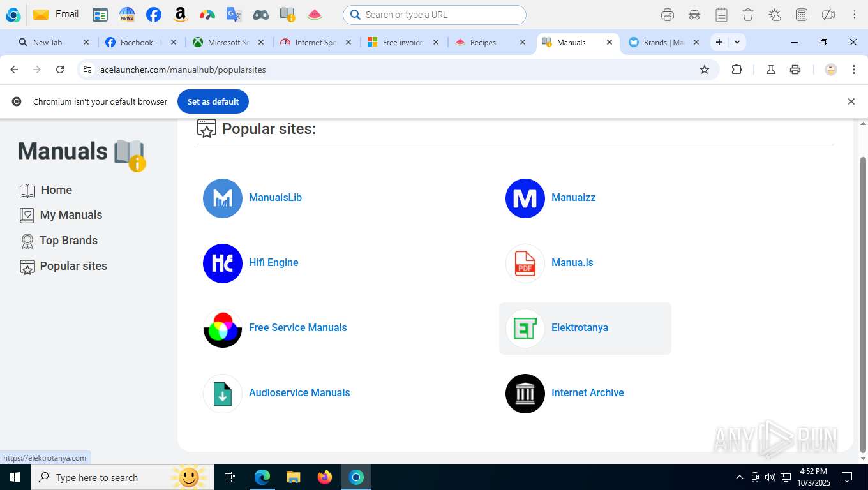Open the Facebook shortcut icon in top bar
Screen dimensions: 868x490
pyautogui.click(x=154, y=15)
